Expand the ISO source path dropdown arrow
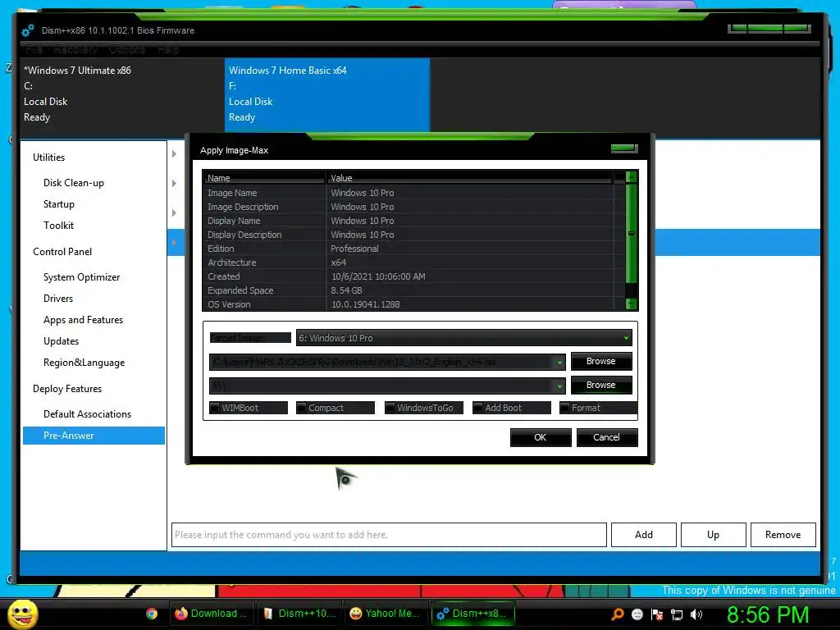This screenshot has height=630, width=840. point(559,363)
